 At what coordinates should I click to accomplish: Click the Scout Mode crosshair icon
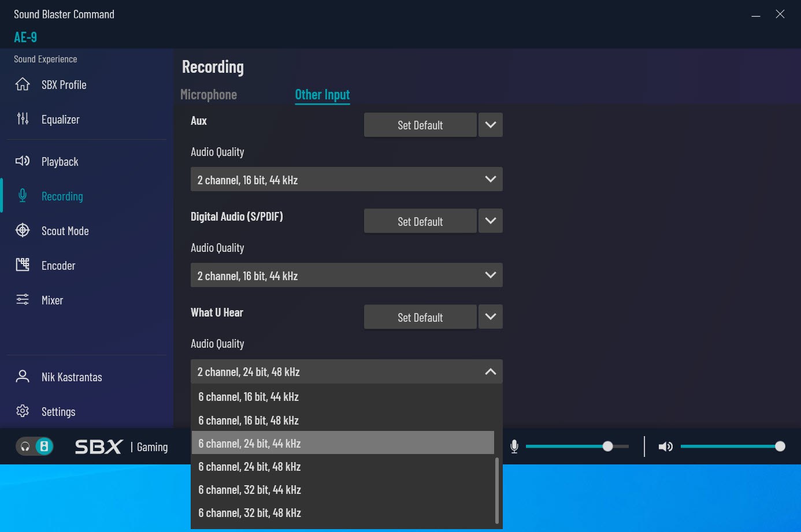click(x=23, y=230)
